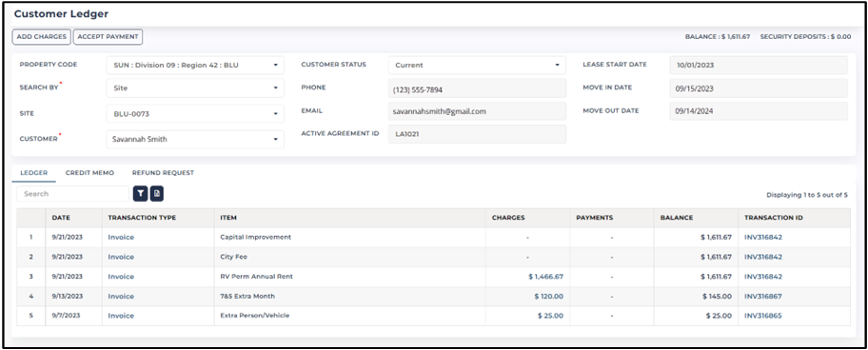
Task: Open Invoice link for City Fee row
Action: 121,257
